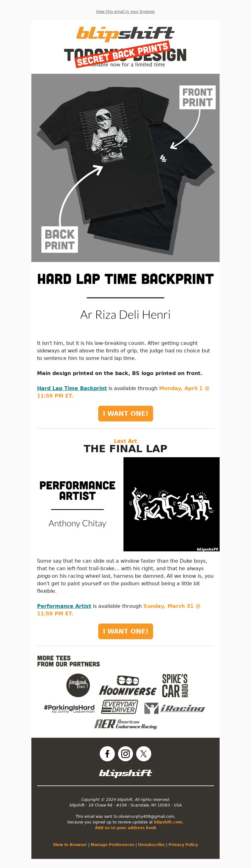Viewport: 251px width, 868px height.
Task: Click the blipshift header logo
Action: click(125, 34)
